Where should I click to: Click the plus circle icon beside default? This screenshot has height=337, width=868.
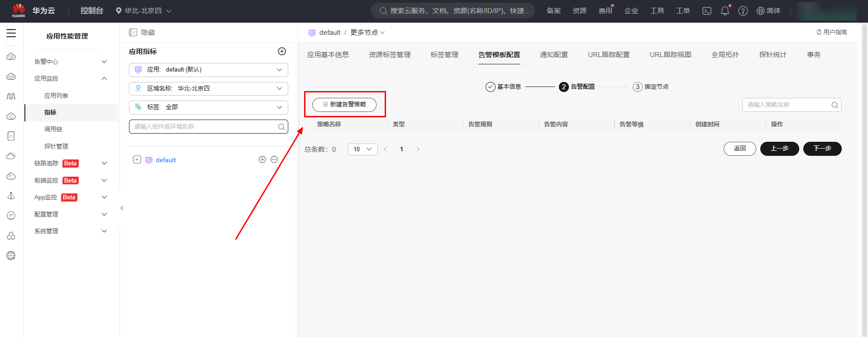(x=262, y=159)
